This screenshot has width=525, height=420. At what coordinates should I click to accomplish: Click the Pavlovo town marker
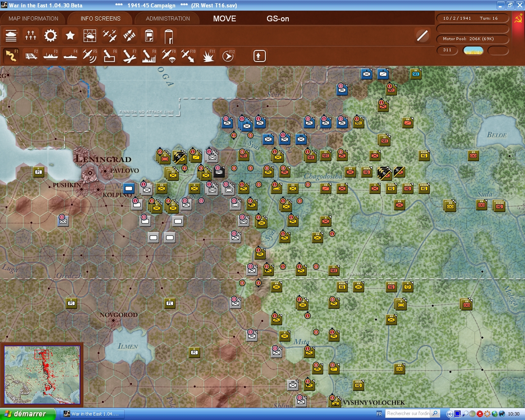pos(105,171)
